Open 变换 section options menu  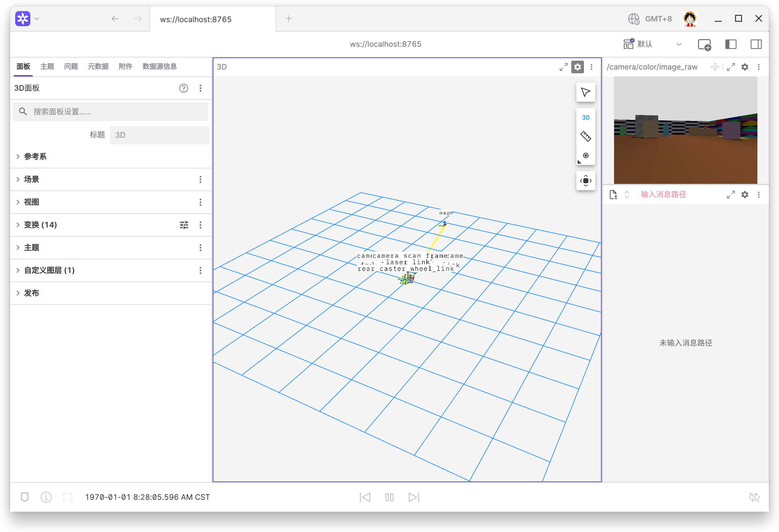click(200, 225)
